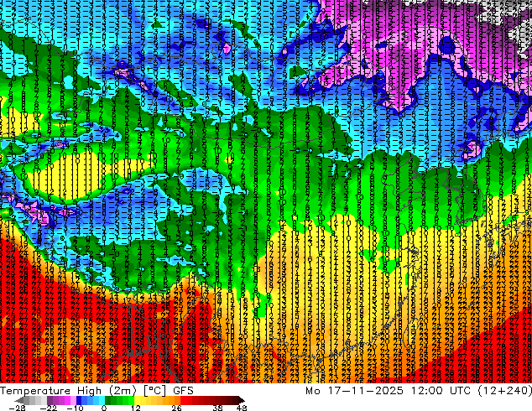Click the '-22' legend label
Viewport: 532px width, 411px height.
[x=48, y=408]
